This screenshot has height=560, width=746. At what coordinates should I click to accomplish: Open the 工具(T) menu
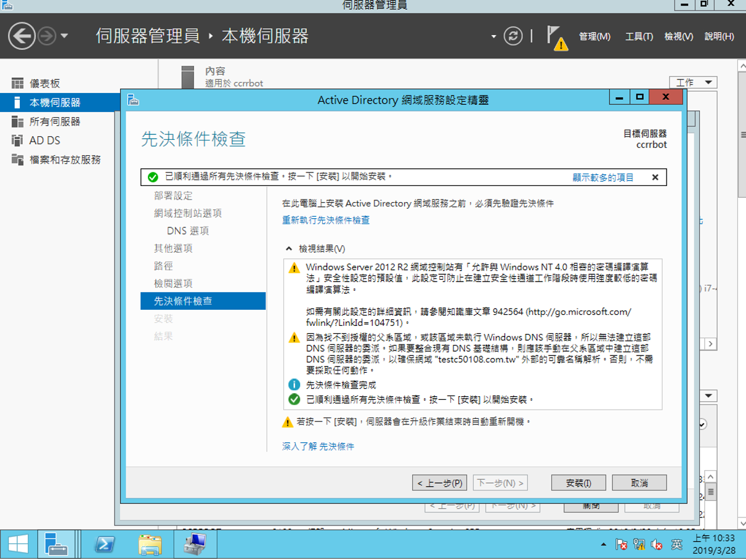point(639,36)
